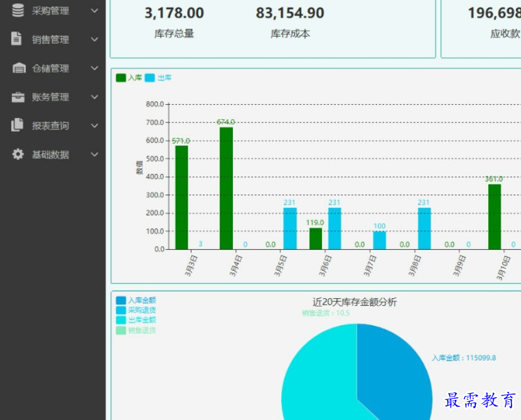Viewport: 521px width, 420px height.
Task: Click the blue 231 bar for 3月8日
Action: [424, 229]
